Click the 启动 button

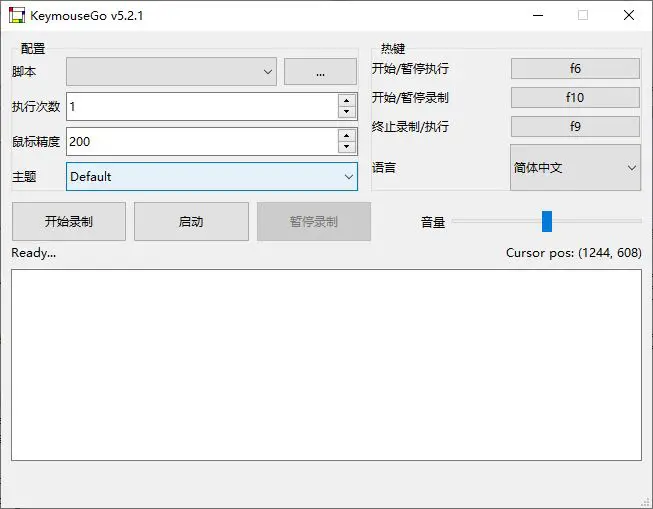tap(191, 222)
